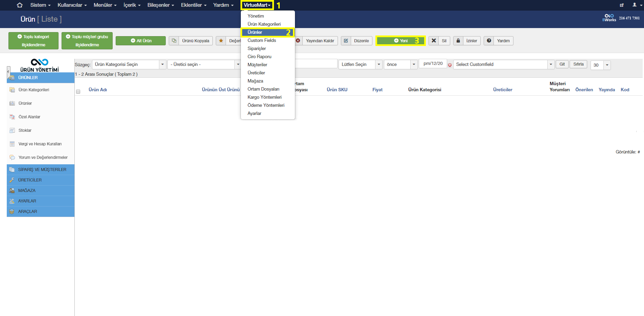Select Kargo Yöntemleri menu entry
Screen dimensions: 644x316
[264, 97]
